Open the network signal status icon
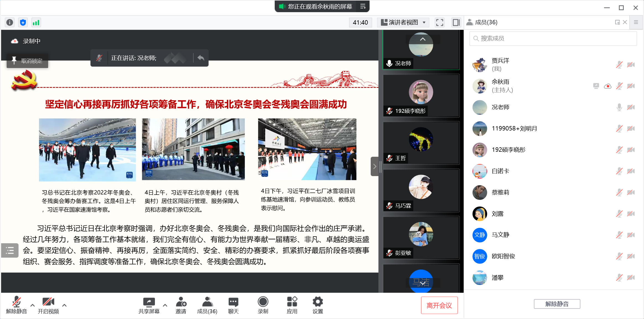 [36, 22]
